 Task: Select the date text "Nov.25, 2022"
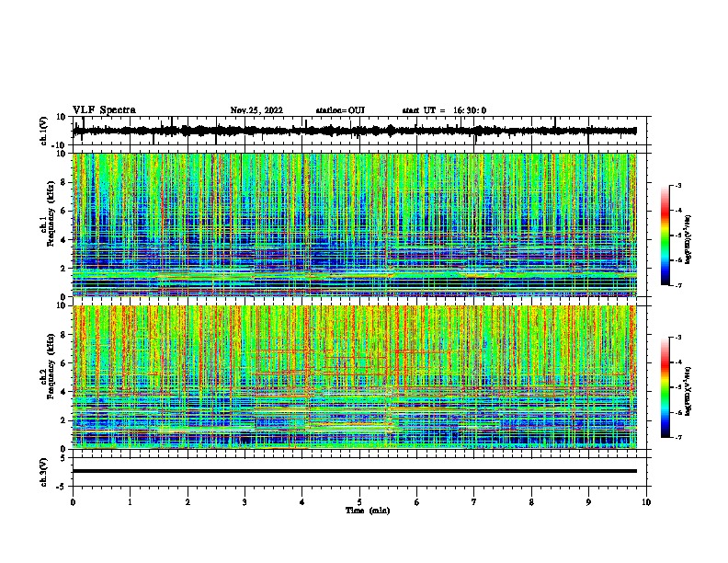click(256, 110)
